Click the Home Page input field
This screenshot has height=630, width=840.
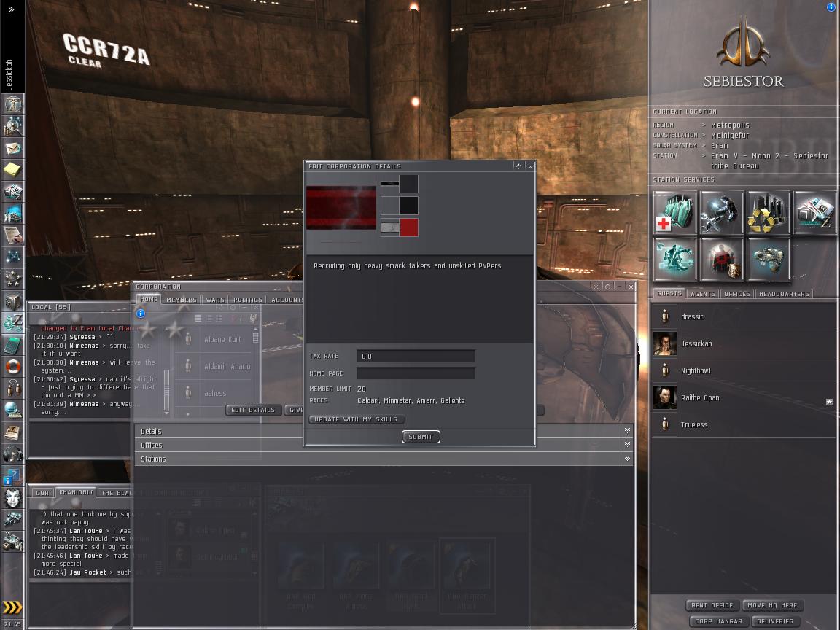tap(416, 373)
